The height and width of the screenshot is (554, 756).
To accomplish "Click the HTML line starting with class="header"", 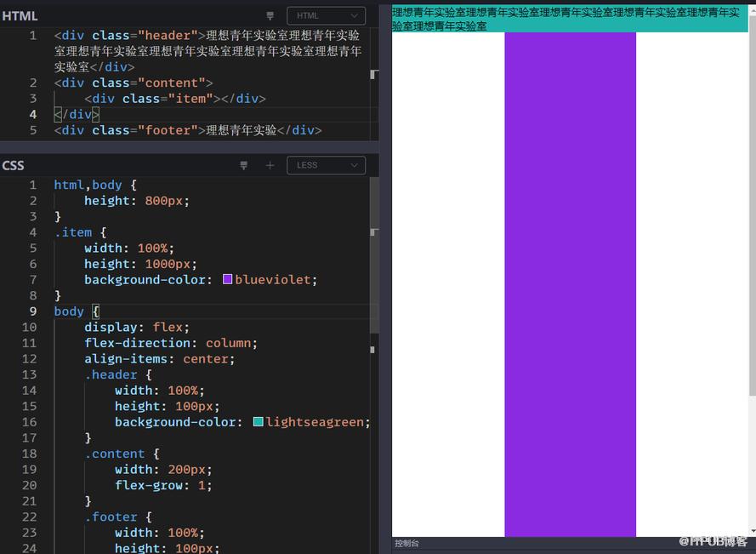I will pos(207,51).
